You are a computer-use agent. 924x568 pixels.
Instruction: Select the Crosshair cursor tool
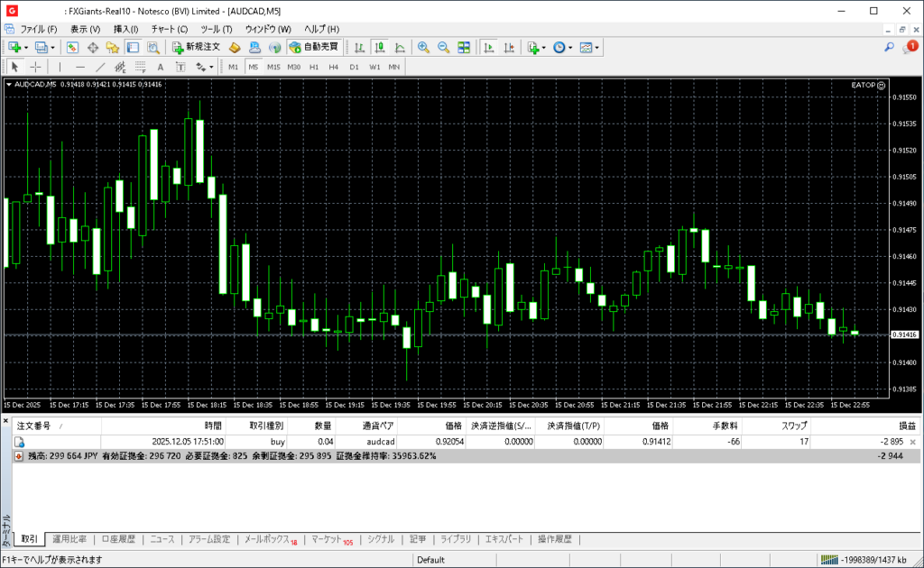35,67
